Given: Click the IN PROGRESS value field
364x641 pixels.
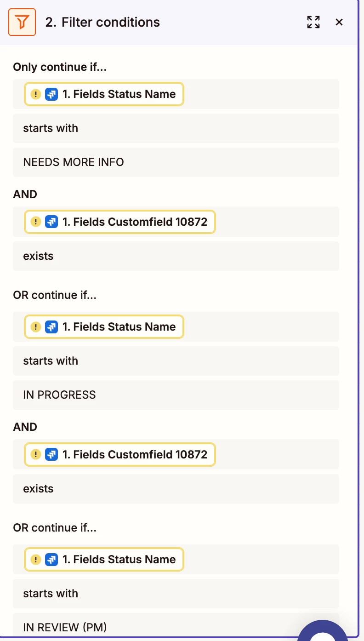Looking at the screenshot, I should click(x=176, y=395).
